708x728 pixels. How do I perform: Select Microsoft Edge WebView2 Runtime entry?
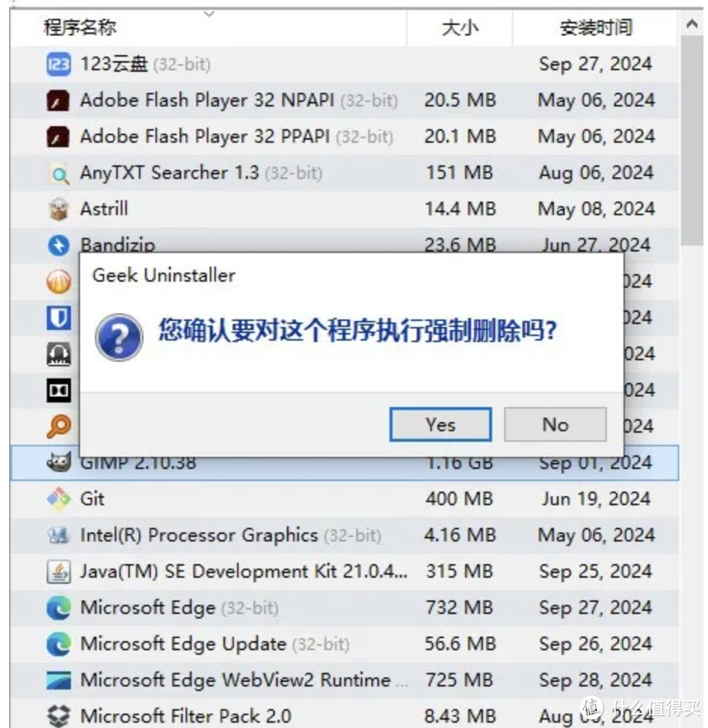point(344,680)
